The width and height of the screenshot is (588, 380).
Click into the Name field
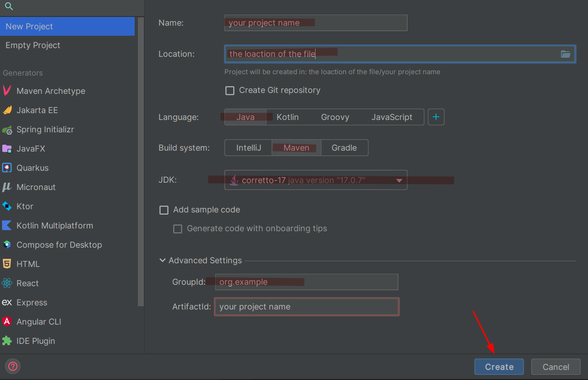pos(316,23)
